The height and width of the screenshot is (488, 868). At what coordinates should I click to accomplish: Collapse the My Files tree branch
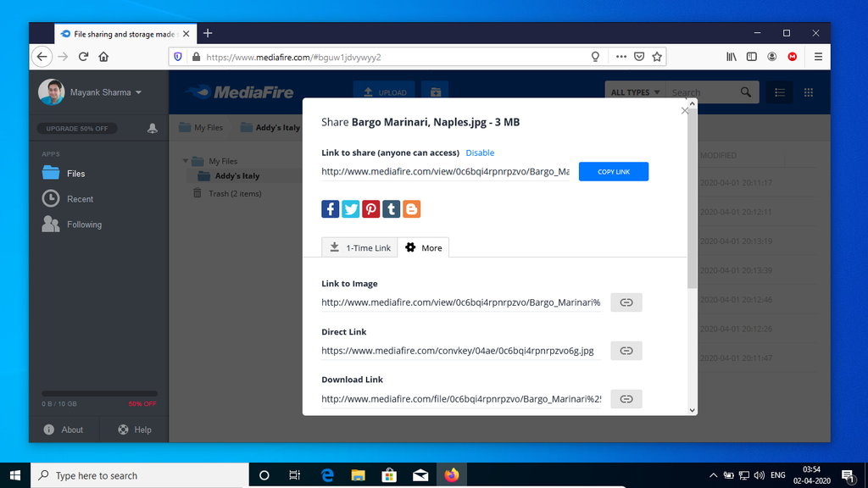[185, 160]
